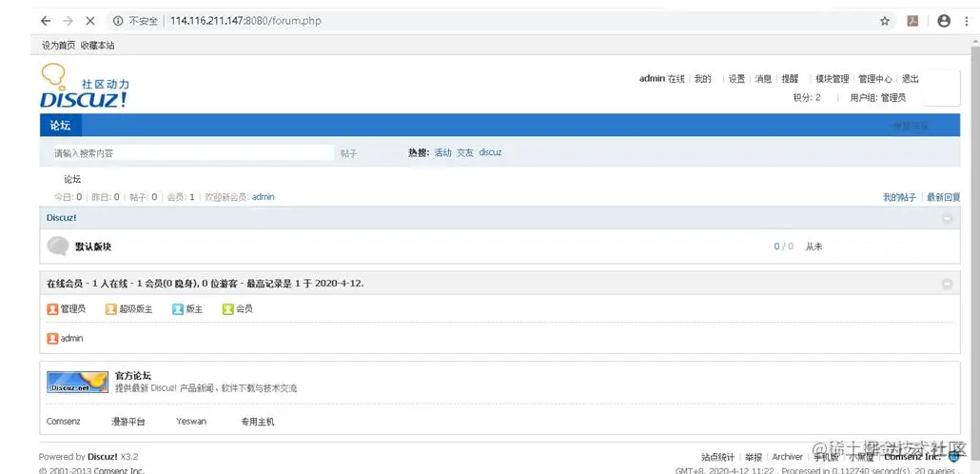Open the Discuz! category title link
The width and height of the screenshot is (980, 474).
point(61,218)
